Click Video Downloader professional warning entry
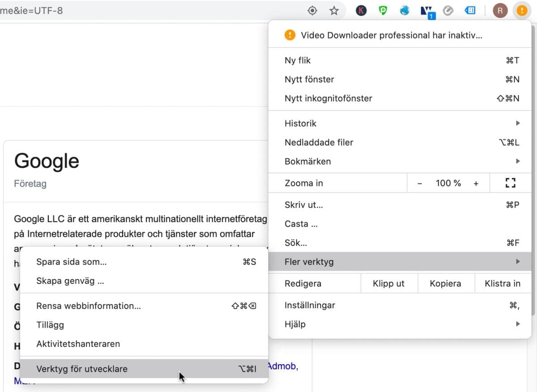The image size is (537, 392). [x=400, y=35]
